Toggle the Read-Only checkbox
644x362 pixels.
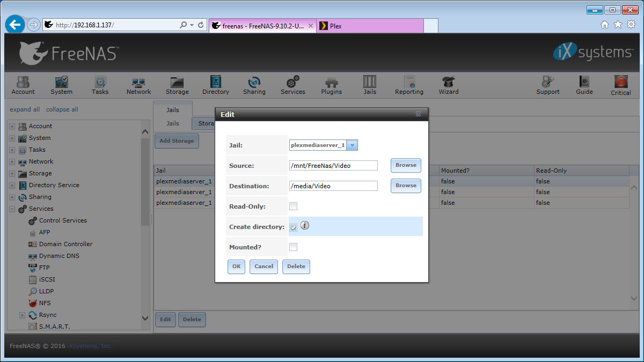(294, 206)
